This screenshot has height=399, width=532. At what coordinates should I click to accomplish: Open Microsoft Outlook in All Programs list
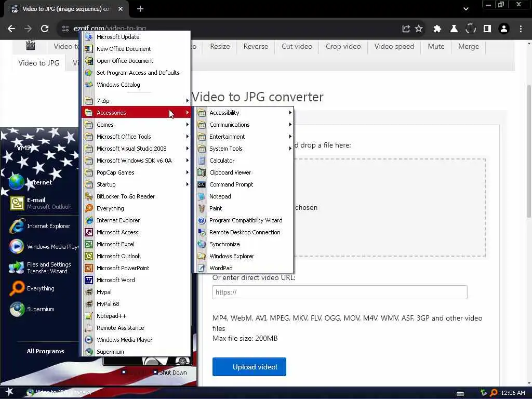pyautogui.click(x=136, y=256)
